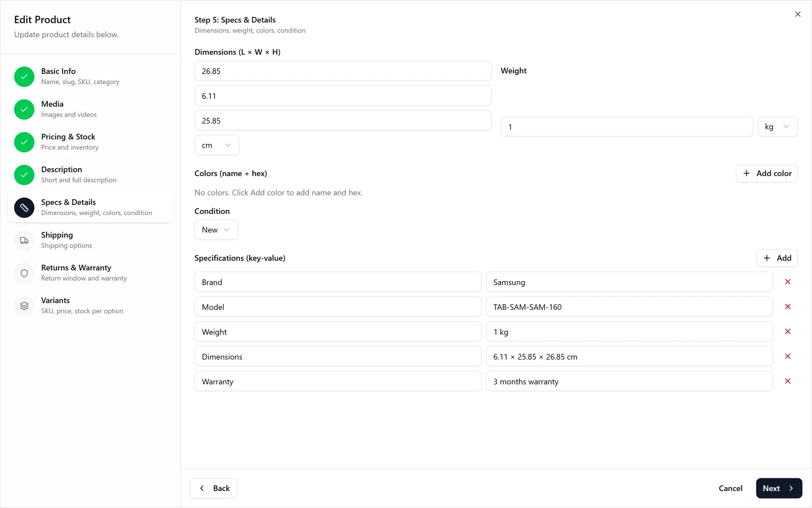Click the Samsung value field
The width and height of the screenshot is (812, 508).
point(629,282)
